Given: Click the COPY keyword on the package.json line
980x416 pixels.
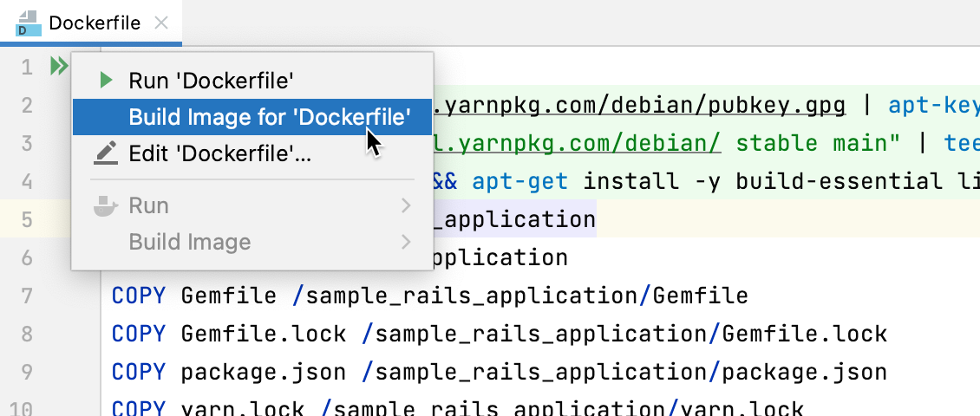Looking at the screenshot, I should [x=139, y=373].
